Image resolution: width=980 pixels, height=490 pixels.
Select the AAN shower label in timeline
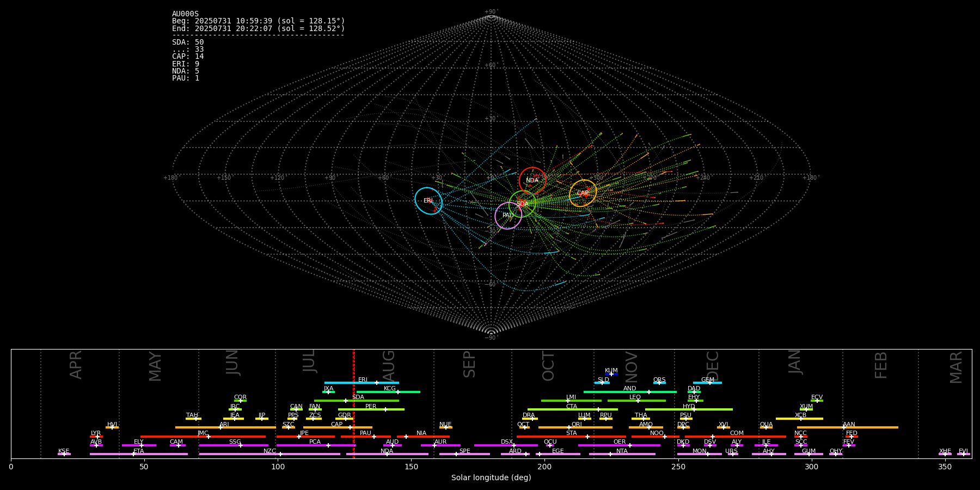click(x=849, y=425)
